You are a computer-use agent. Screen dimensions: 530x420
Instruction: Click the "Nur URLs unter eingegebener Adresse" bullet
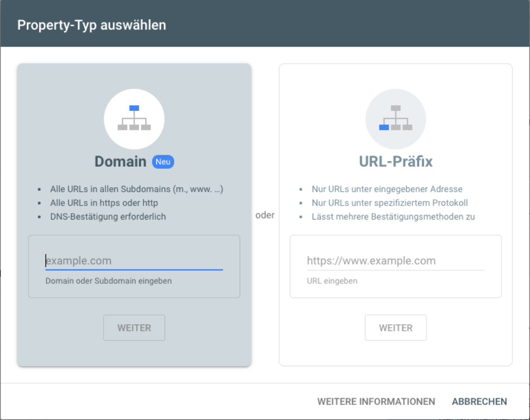(387, 189)
